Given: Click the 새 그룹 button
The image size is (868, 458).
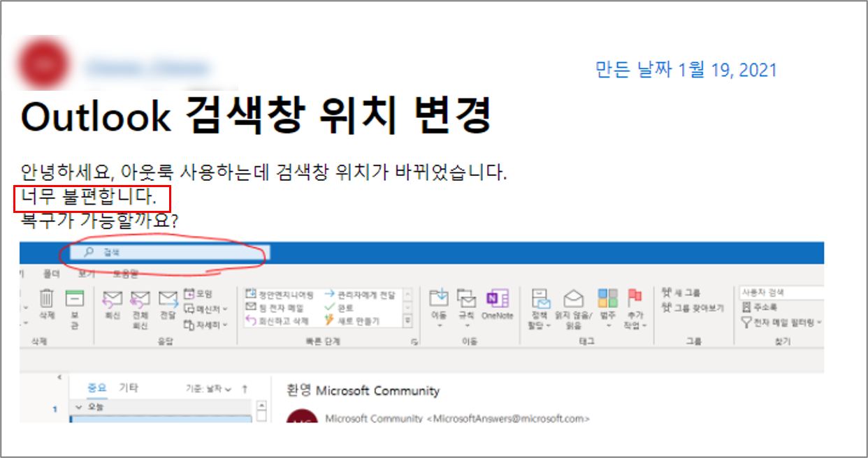Looking at the screenshot, I should (x=681, y=293).
